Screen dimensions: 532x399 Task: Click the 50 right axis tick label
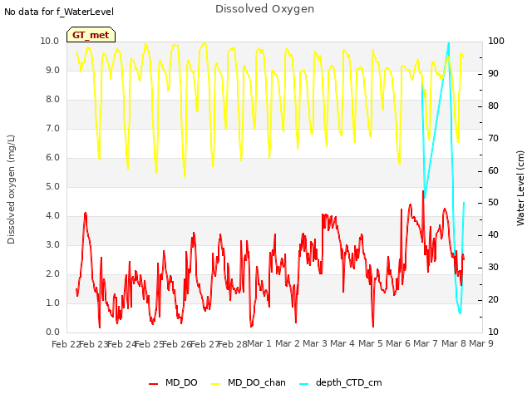[493, 203]
